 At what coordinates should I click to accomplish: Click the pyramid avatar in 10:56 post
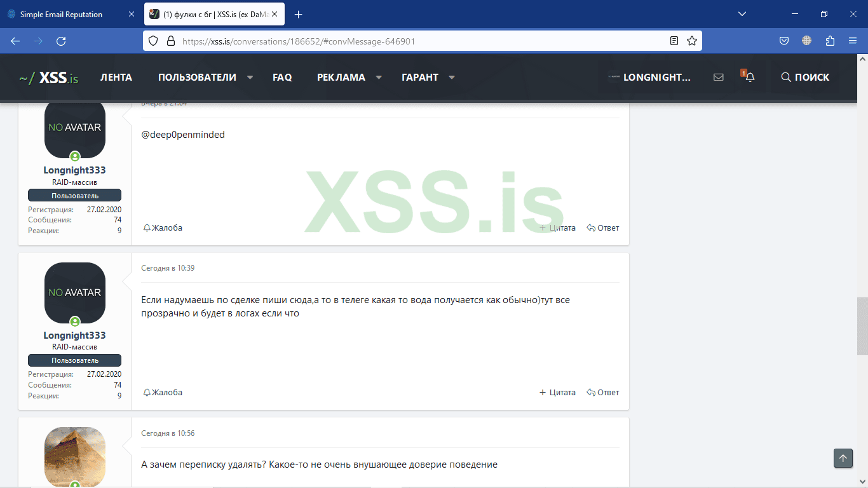tap(75, 457)
